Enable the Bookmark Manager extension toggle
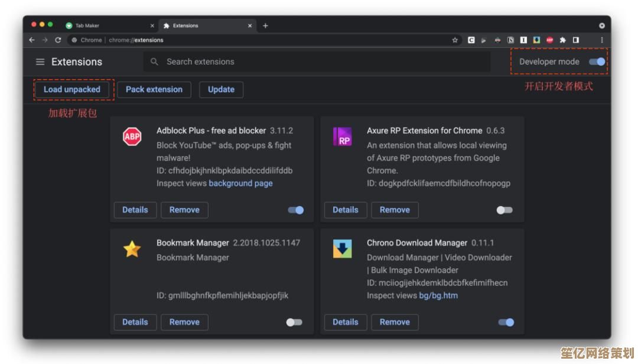 [294, 322]
